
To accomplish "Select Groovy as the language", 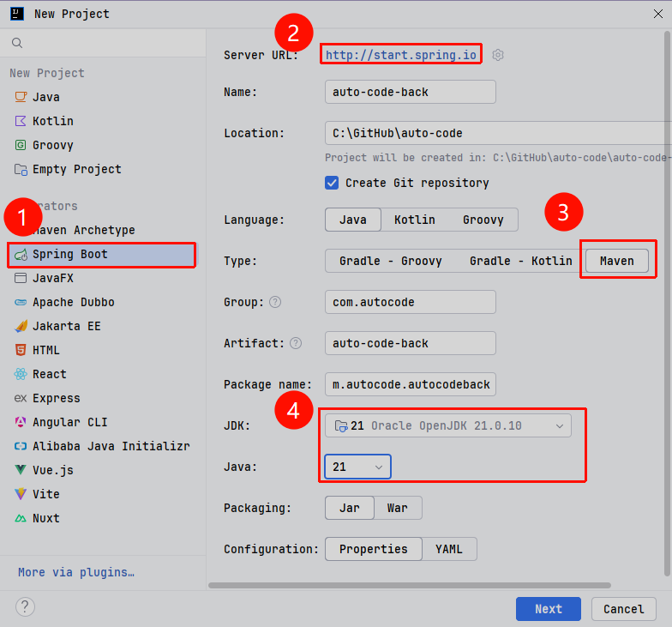I will coord(483,220).
